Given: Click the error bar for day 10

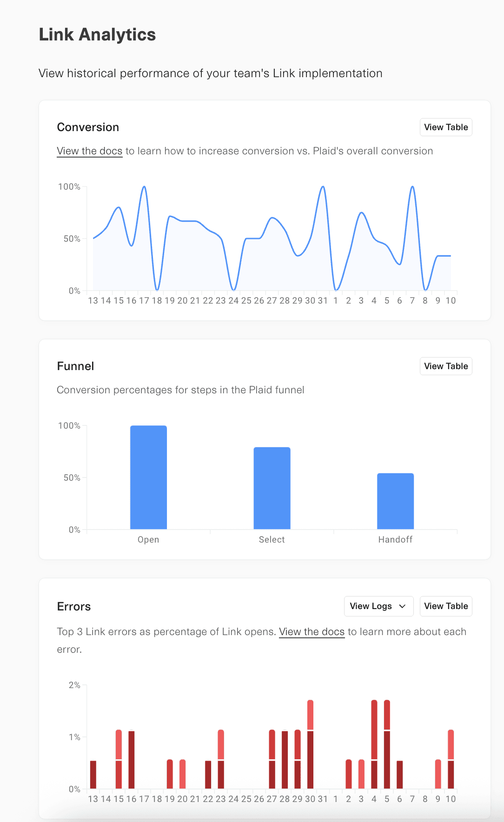Looking at the screenshot, I should click(451, 759).
